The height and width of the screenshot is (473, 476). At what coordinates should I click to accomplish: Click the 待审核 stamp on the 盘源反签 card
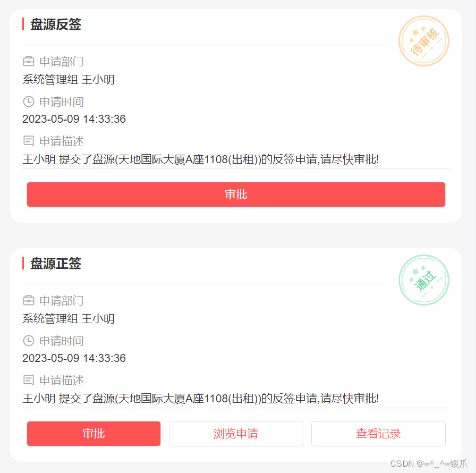click(423, 41)
